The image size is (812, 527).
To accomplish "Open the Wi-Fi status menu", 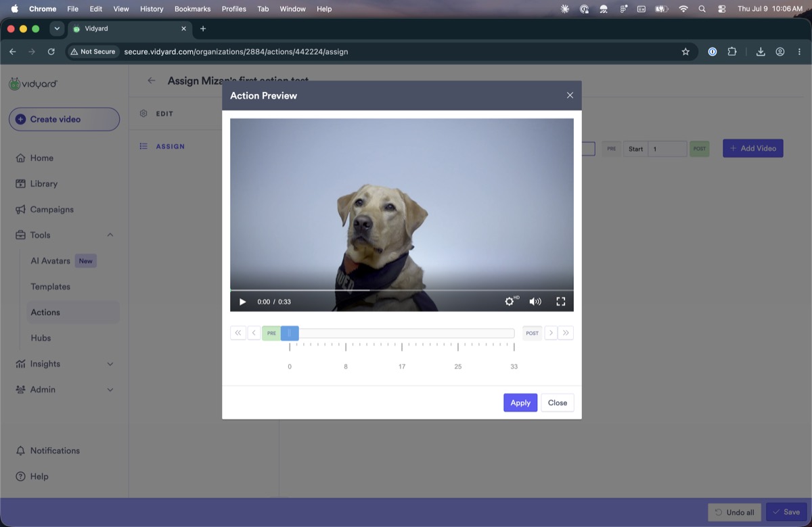I will coord(683,9).
